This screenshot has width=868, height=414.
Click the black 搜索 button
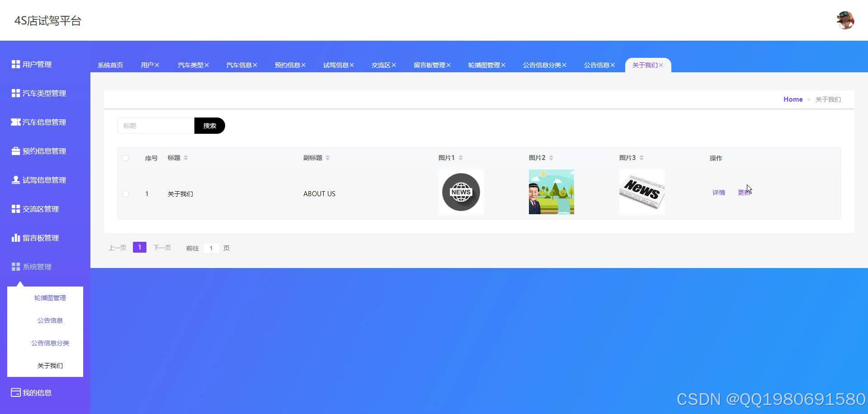[x=210, y=126]
